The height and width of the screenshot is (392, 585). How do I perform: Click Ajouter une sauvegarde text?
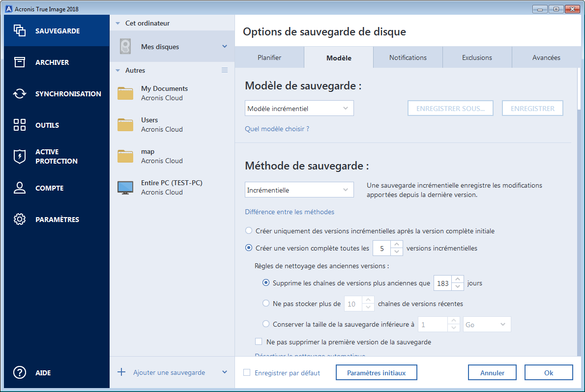[x=169, y=372]
